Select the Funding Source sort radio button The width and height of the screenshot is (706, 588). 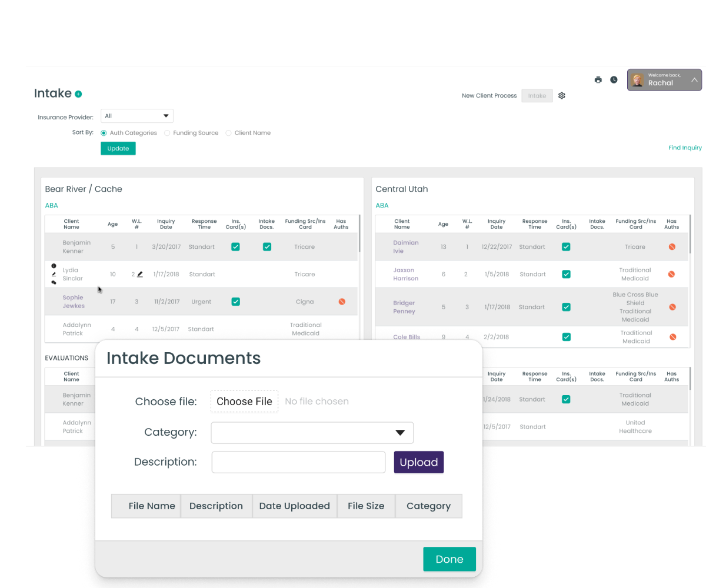point(167,133)
